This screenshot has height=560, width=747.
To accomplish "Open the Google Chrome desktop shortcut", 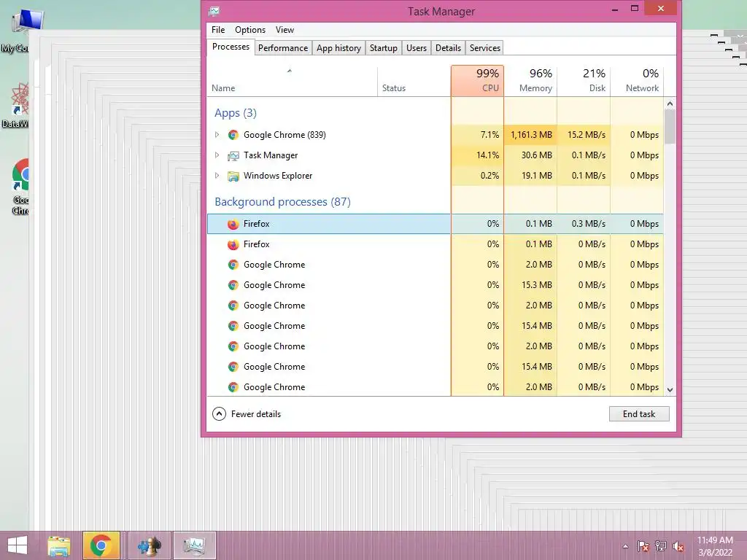I will (x=19, y=187).
